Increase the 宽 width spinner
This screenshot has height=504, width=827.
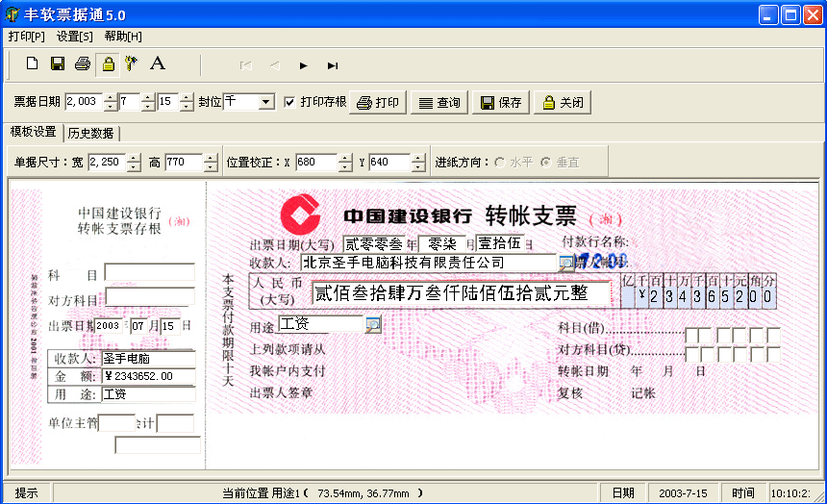coord(134,158)
